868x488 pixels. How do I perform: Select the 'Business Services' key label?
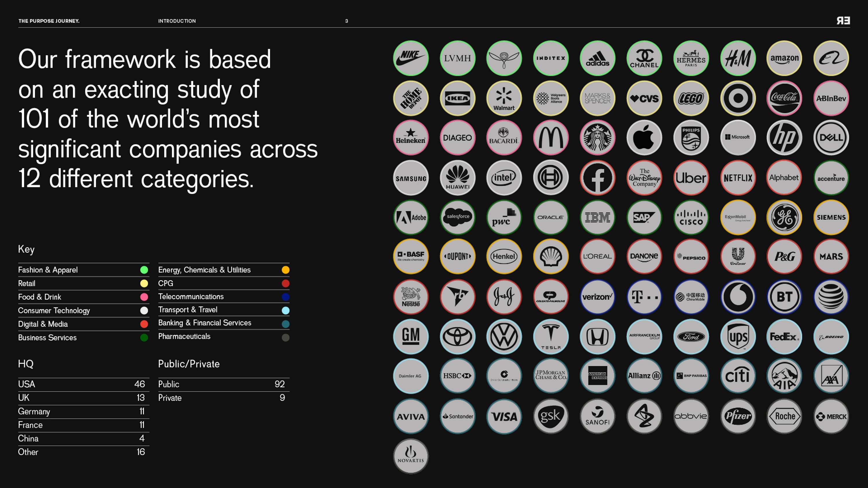tap(47, 337)
